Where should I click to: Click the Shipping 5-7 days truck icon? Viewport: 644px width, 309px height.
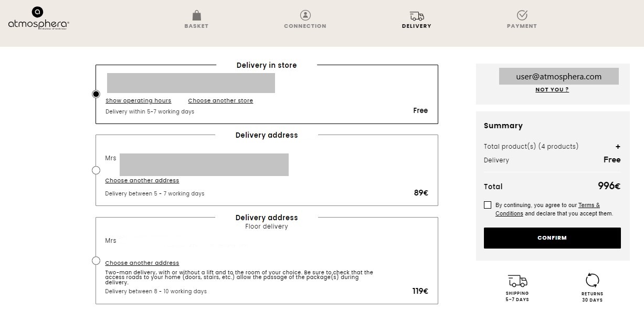coord(518,281)
